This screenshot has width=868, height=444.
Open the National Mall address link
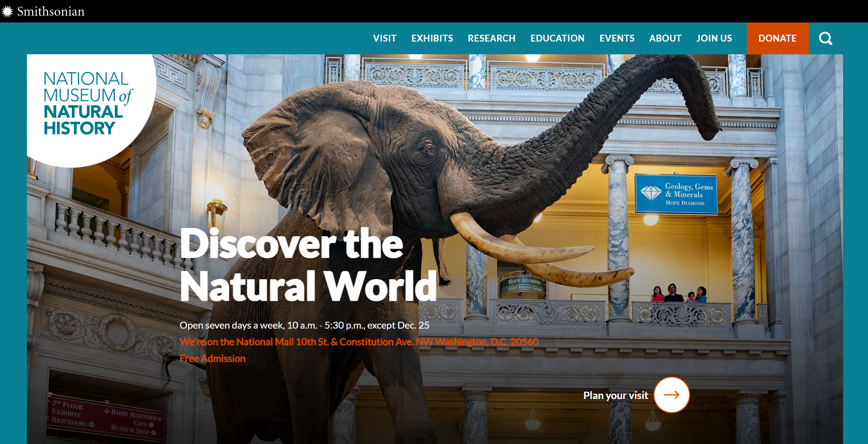pos(359,342)
